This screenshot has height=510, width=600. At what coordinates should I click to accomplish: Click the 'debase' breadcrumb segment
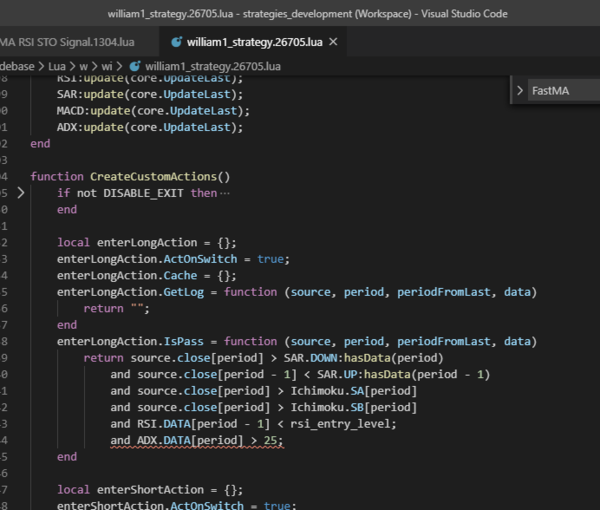click(x=17, y=66)
